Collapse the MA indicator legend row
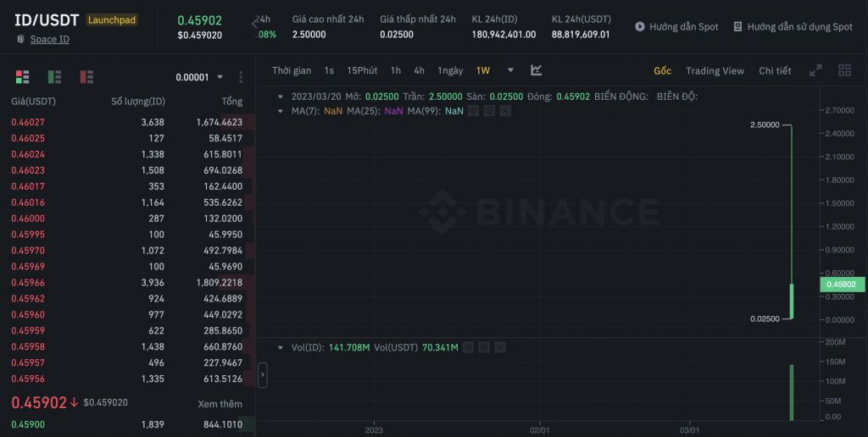 281,111
